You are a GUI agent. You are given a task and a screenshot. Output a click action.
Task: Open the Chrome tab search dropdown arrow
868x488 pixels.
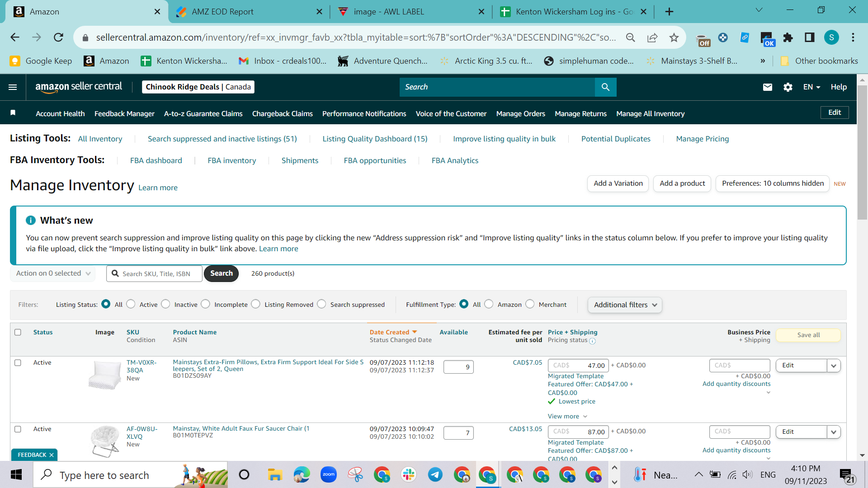(x=759, y=10)
